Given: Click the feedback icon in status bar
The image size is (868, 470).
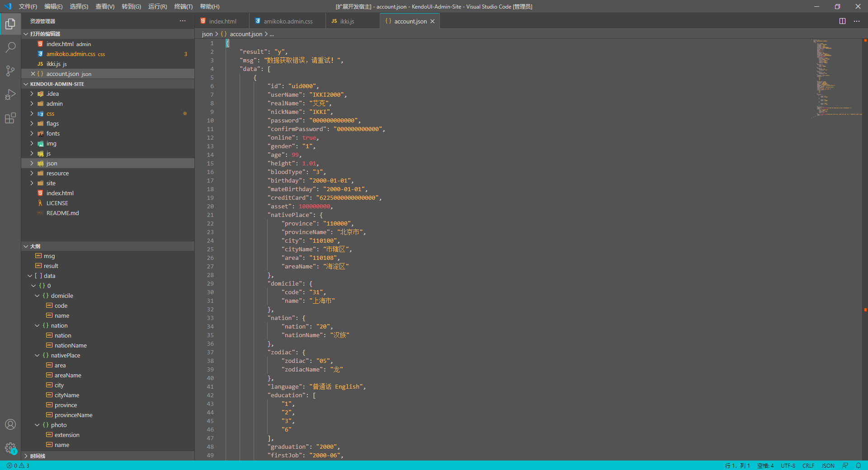Looking at the screenshot, I should point(844,465).
